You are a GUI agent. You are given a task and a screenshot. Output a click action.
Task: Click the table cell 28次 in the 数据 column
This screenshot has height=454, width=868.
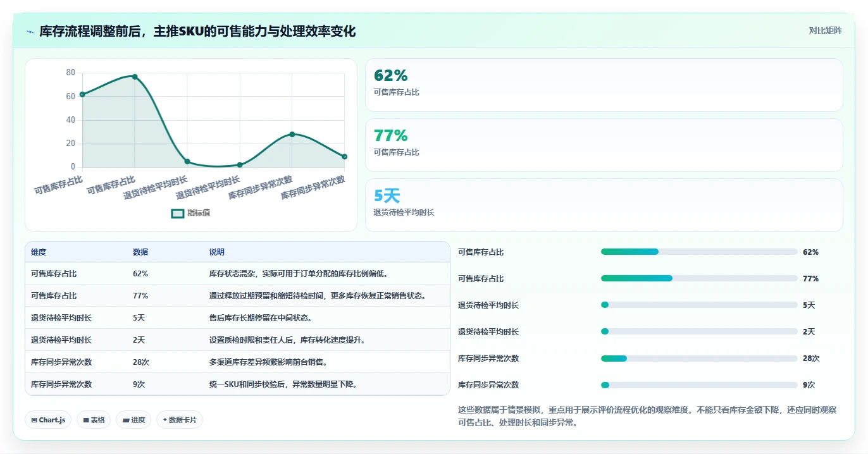click(x=141, y=362)
